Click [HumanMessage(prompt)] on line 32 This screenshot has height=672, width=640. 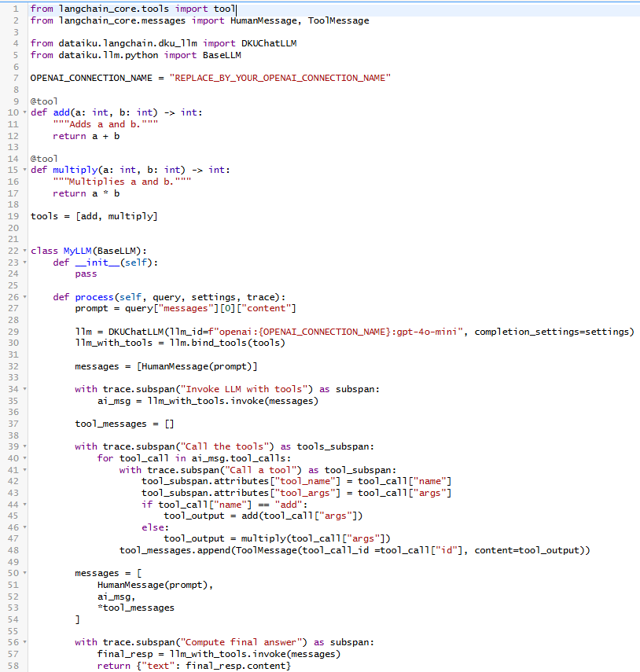click(197, 366)
